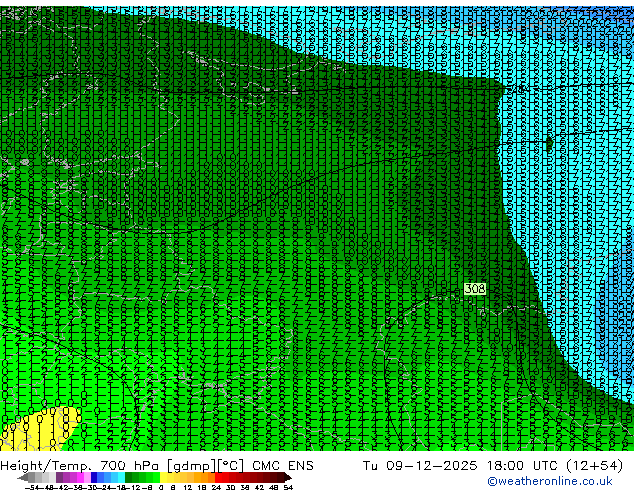Screen dimensions: 634x490
Task: Click the cyan swatch in temperature legend
Action: pos(121,477)
